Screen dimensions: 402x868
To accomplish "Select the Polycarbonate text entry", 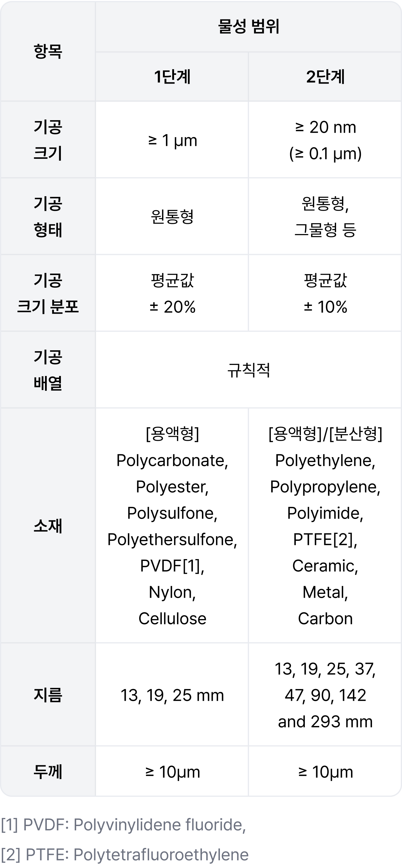I will [172, 461].
